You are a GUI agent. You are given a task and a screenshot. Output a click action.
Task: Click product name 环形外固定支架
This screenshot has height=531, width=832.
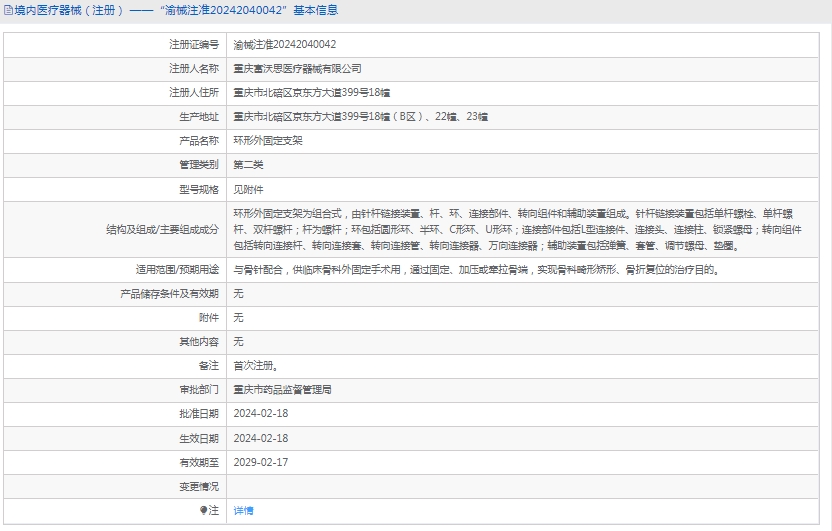[267, 141]
